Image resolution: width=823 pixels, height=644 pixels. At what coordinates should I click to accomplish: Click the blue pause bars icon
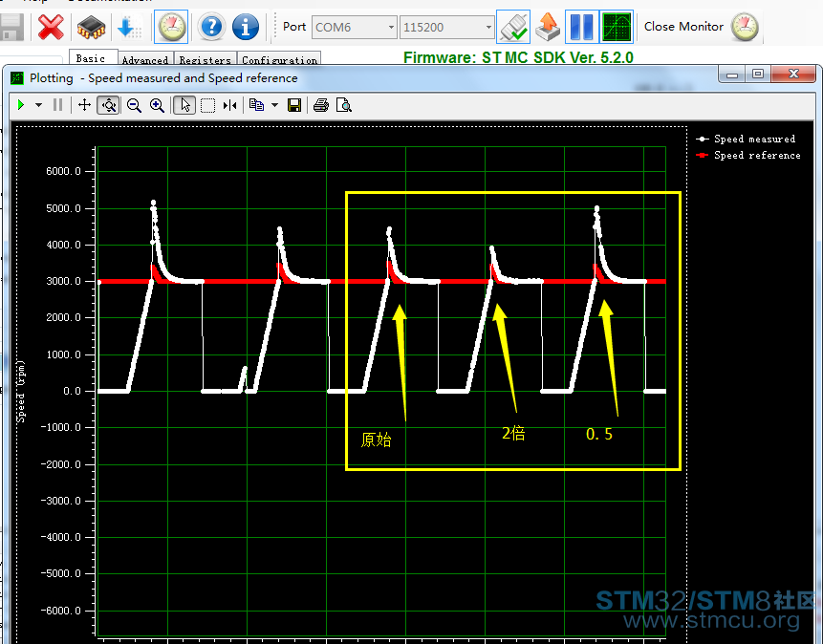pyautogui.click(x=581, y=27)
